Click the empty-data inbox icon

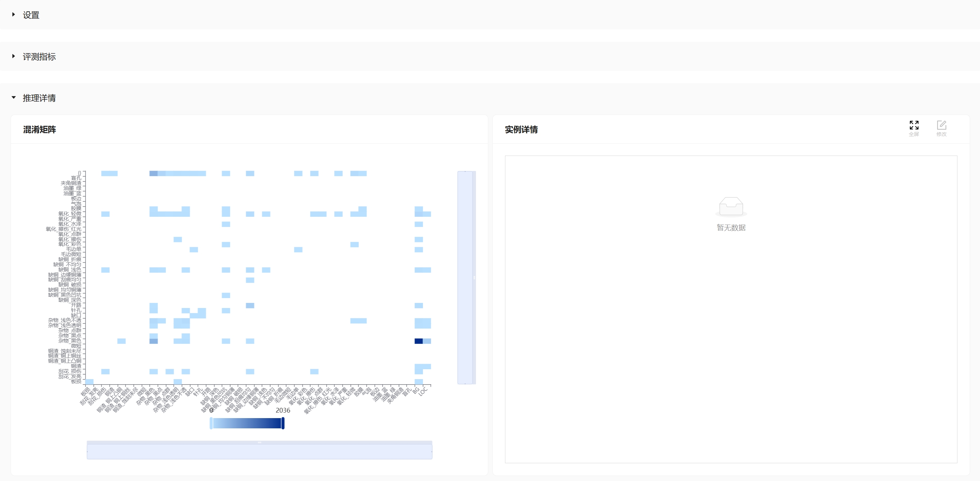click(731, 206)
